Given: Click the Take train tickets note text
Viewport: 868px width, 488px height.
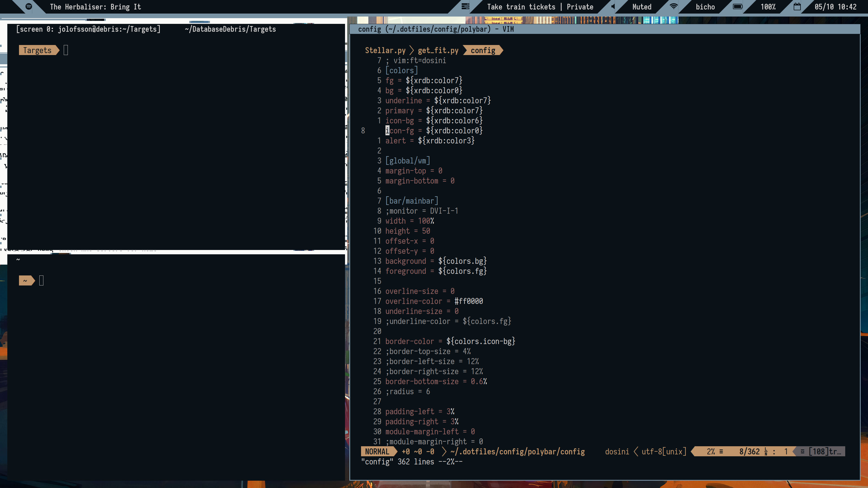Looking at the screenshot, I should tap(521, 7).
